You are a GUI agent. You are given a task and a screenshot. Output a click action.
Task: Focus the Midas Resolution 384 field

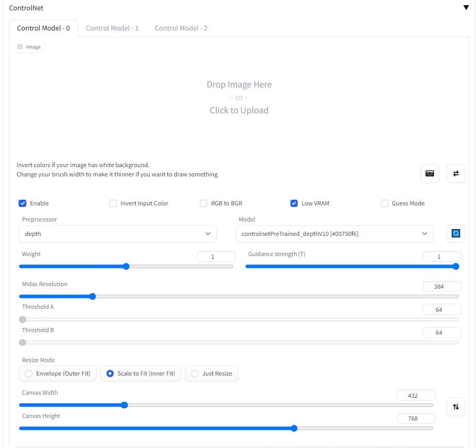[x=442, y=286]
